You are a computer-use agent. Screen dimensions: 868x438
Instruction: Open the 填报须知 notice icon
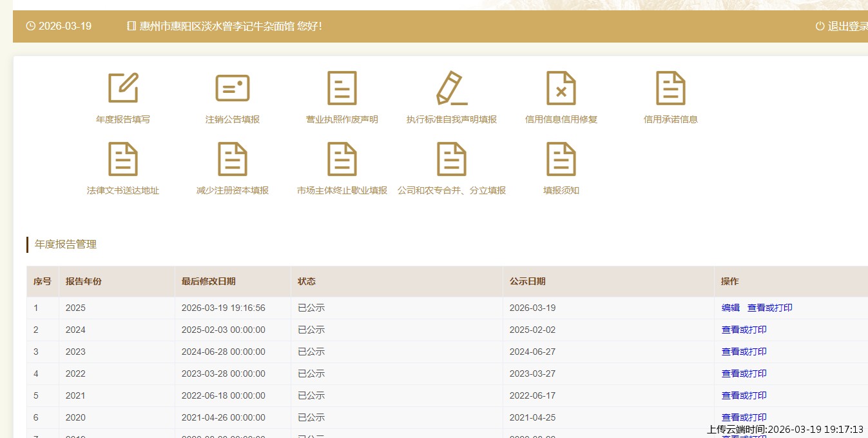tap(561, 159)
